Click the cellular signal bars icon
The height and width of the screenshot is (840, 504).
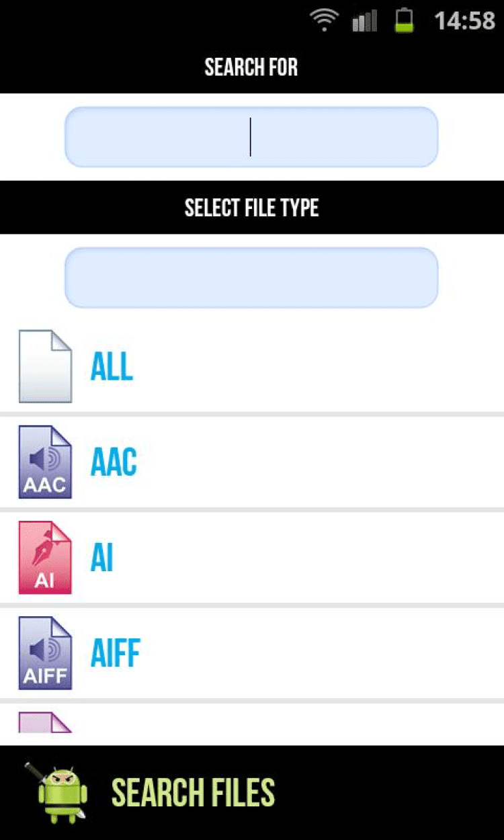tap(364, 20)
